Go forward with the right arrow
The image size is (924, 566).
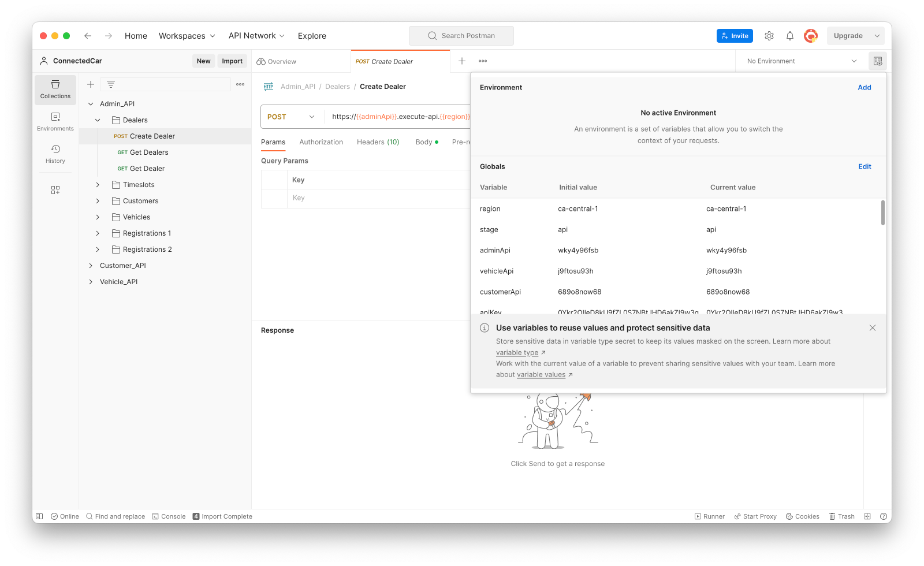(109, 36)
